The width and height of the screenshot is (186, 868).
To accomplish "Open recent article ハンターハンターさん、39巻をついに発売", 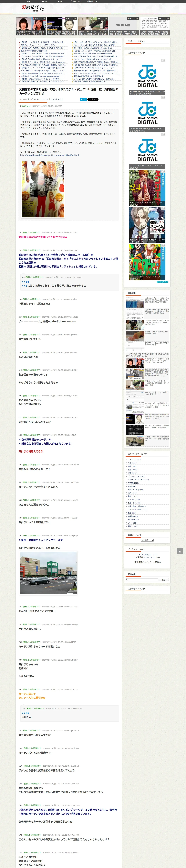I will (157, 393).
